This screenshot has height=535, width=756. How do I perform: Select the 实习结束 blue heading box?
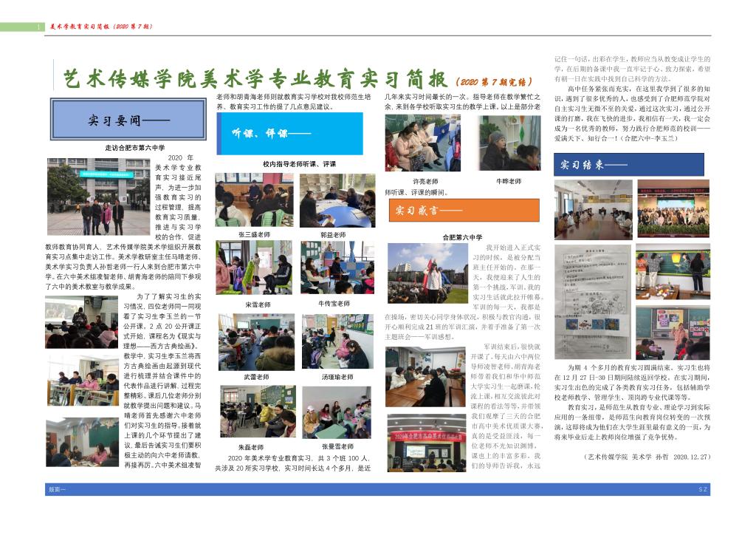click(629, 165)
